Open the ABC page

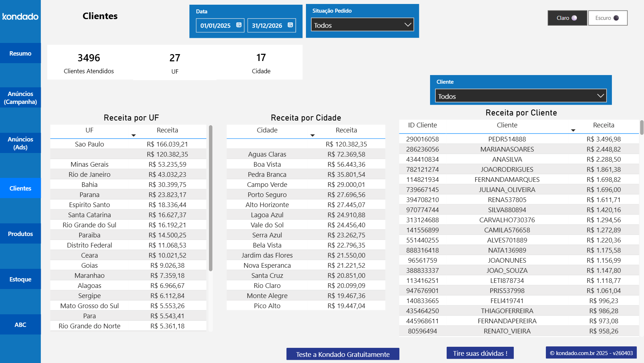(x=20, y=324)
